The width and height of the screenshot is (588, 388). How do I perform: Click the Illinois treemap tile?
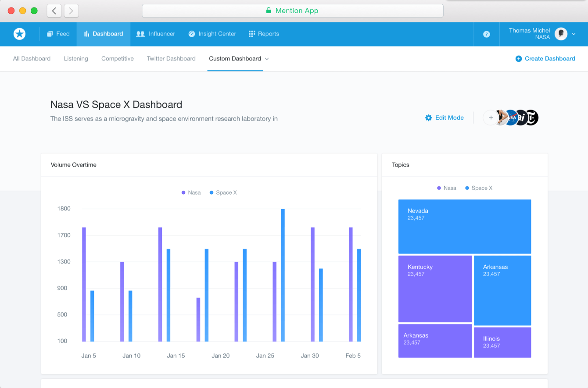click(502, 342)
